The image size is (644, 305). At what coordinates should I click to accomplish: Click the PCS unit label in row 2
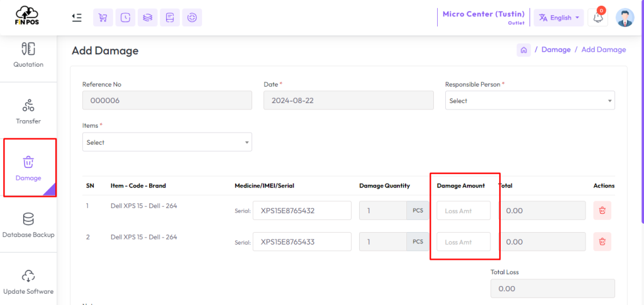coord(418,241)
